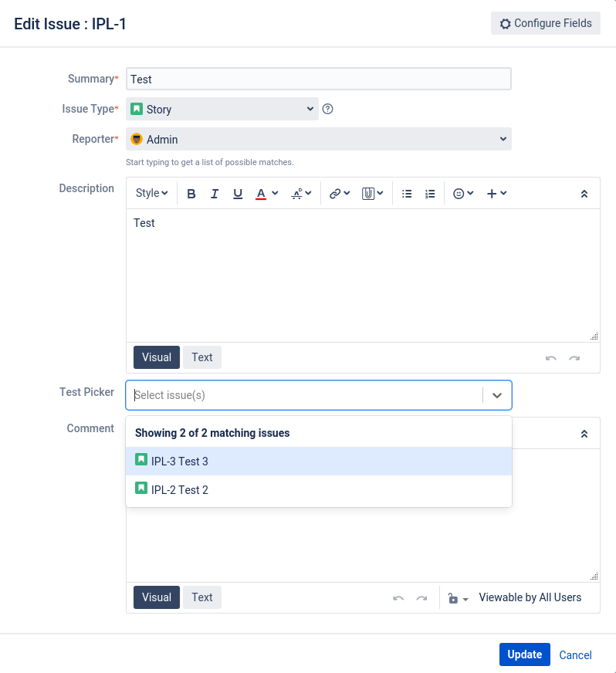Select IPL-2 Test 2 from suggestions
Screen dimensions: 616x673
(319, 490)
